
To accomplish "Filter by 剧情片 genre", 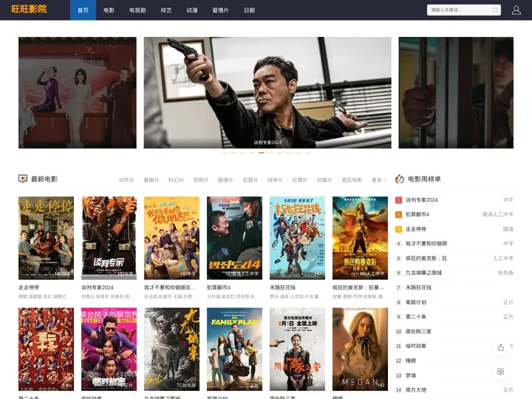I will pos(225,180).
